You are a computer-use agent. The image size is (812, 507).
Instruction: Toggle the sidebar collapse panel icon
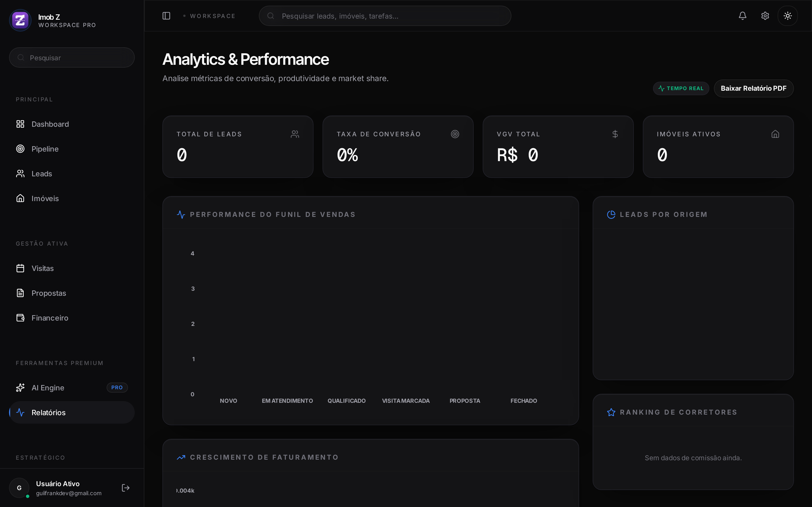tap(166, 16)
